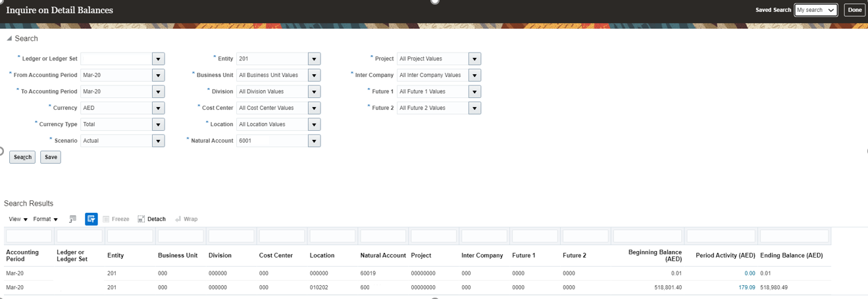Open the Ledger or Ledger Set dropdown
Image resolution: width=868 pixels, height=299 pixels.
click(158, 58)
